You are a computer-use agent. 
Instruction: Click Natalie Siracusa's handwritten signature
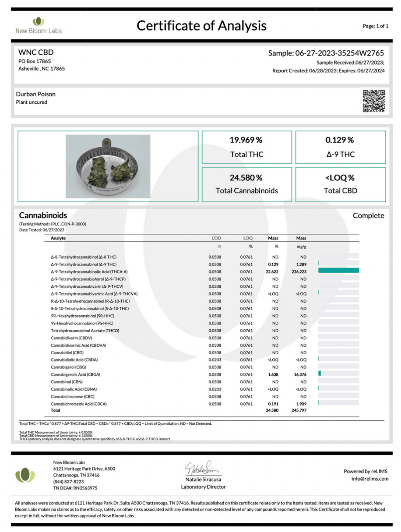[x=202, y=468]
